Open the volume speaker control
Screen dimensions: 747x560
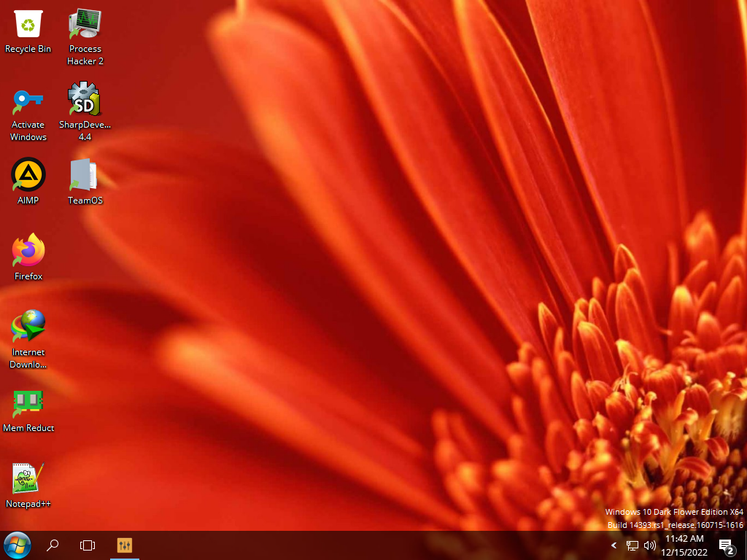coord(650,545)
